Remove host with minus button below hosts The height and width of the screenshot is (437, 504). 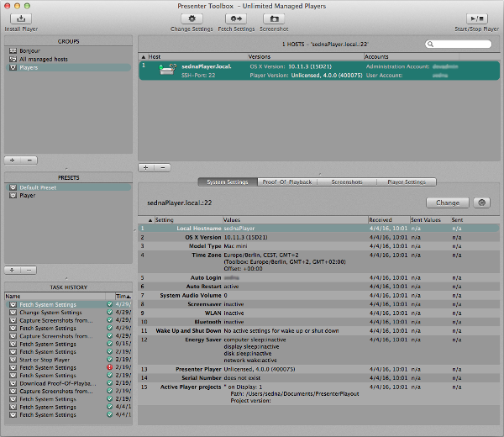[163, 167]
